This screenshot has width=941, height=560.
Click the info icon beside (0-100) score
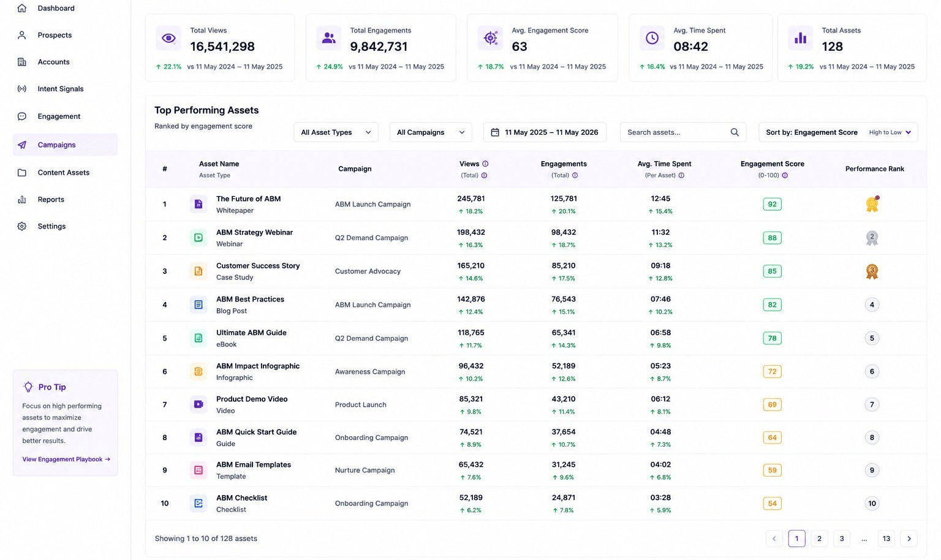coord(785,175)
